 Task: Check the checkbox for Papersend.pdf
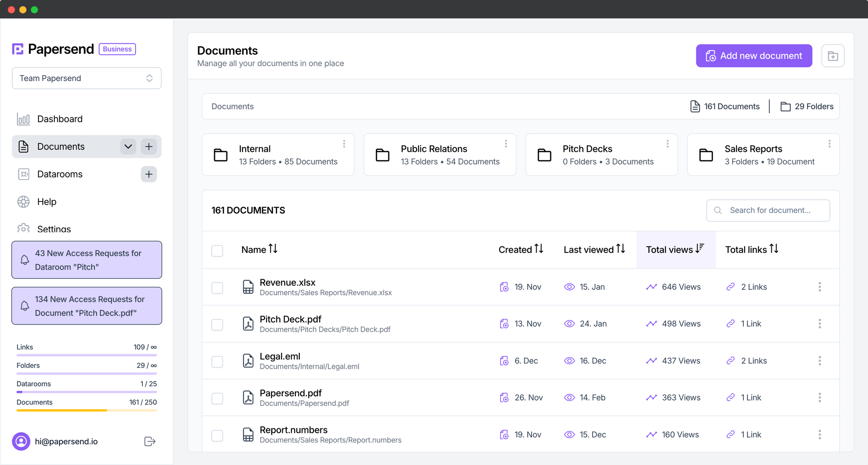pos(217,398)
